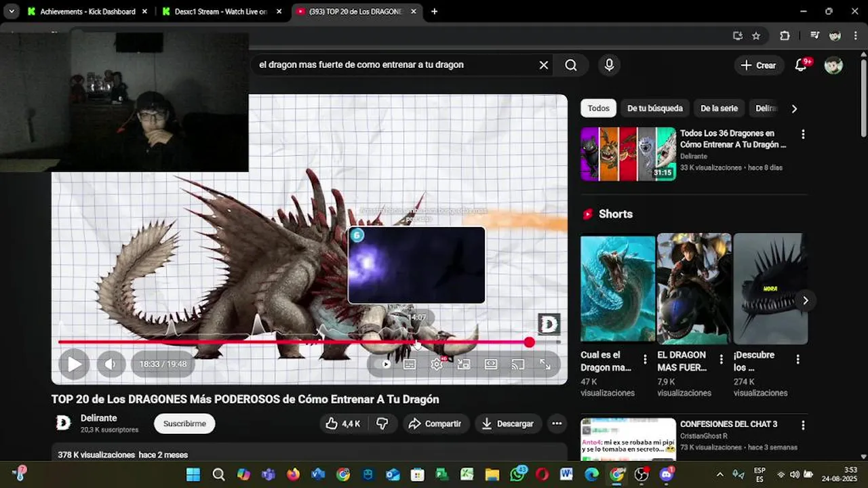Open a new browser tab with plus
868x488 pixels.
point(434,12)
